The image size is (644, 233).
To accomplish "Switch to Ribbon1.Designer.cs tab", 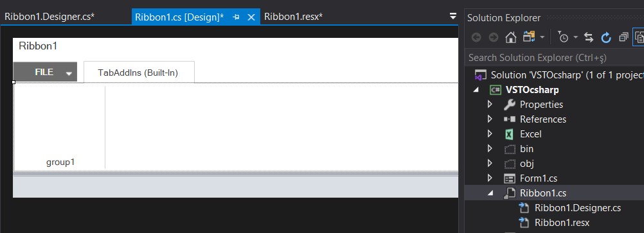I will click(49, 17).
